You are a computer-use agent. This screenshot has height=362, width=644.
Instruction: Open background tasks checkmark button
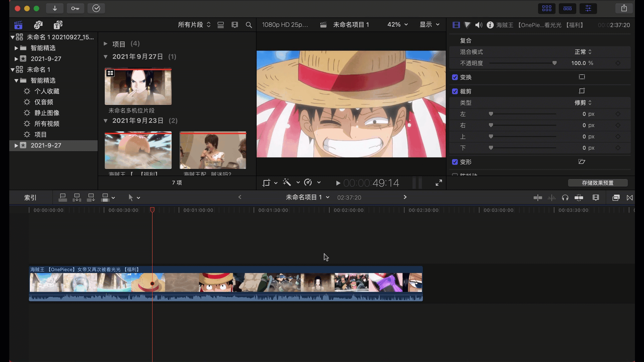coord(96,8)
